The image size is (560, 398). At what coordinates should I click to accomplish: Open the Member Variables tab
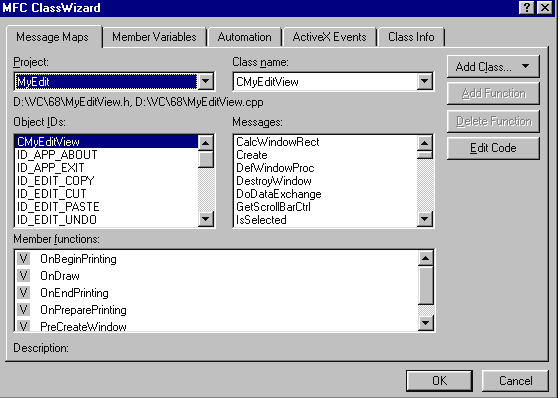click(154, 37)
